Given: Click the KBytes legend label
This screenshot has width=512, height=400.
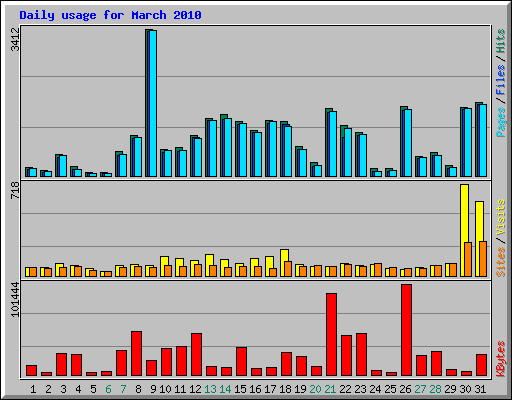Looking at the screenshot, I should 501,359.
